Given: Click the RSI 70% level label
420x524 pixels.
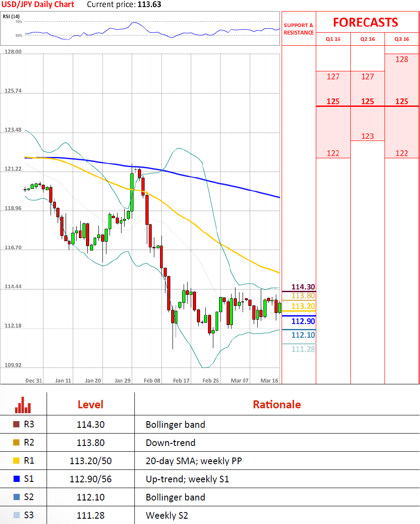Looking at the screenshot, I should coord(19,22).
